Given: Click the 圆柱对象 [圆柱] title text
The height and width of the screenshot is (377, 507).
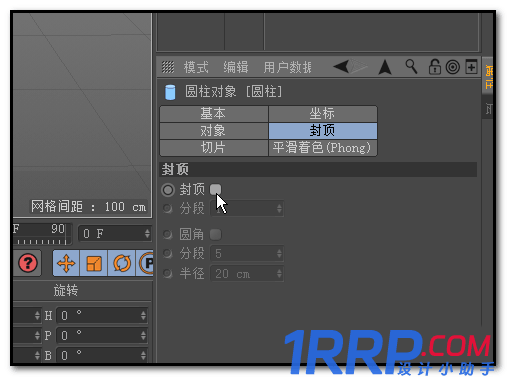Looking at the screenshot, I should point(234,92).
